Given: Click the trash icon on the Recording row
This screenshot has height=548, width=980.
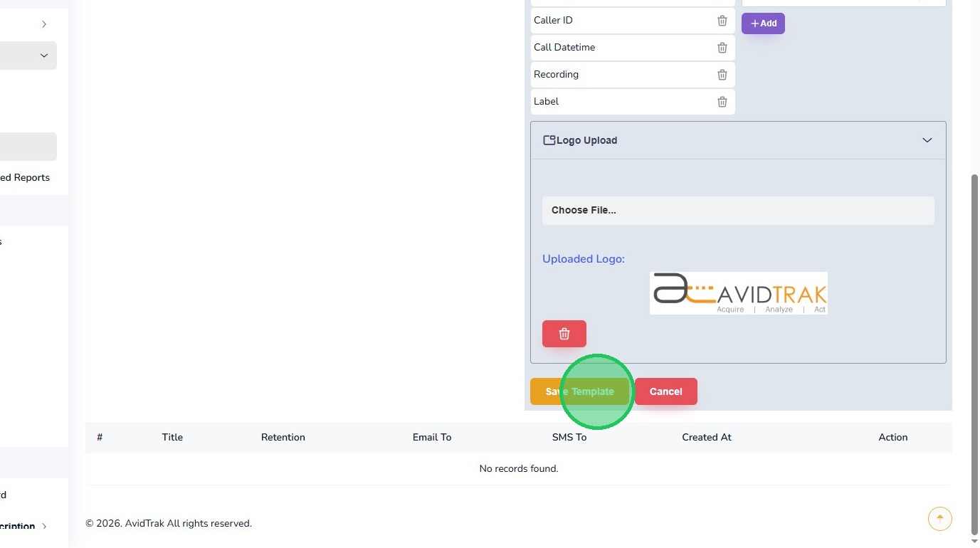Looking at the screenshot, I should pos(722,75).
